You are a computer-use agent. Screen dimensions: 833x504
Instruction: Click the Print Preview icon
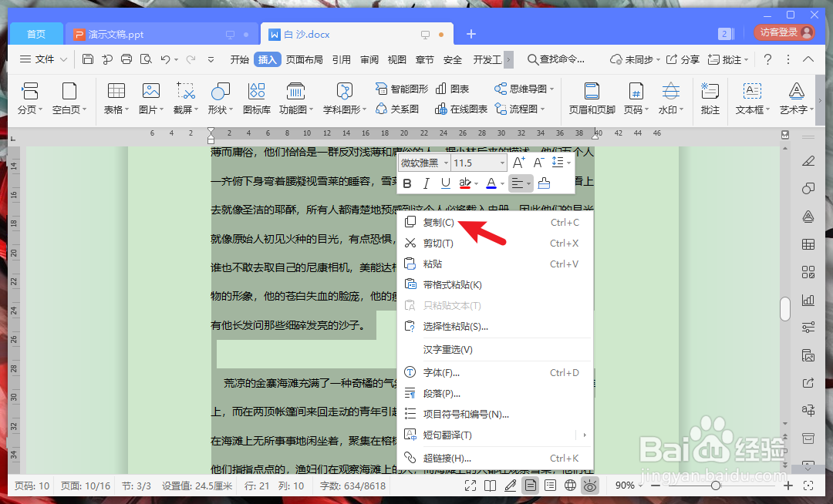click(146, 59)
